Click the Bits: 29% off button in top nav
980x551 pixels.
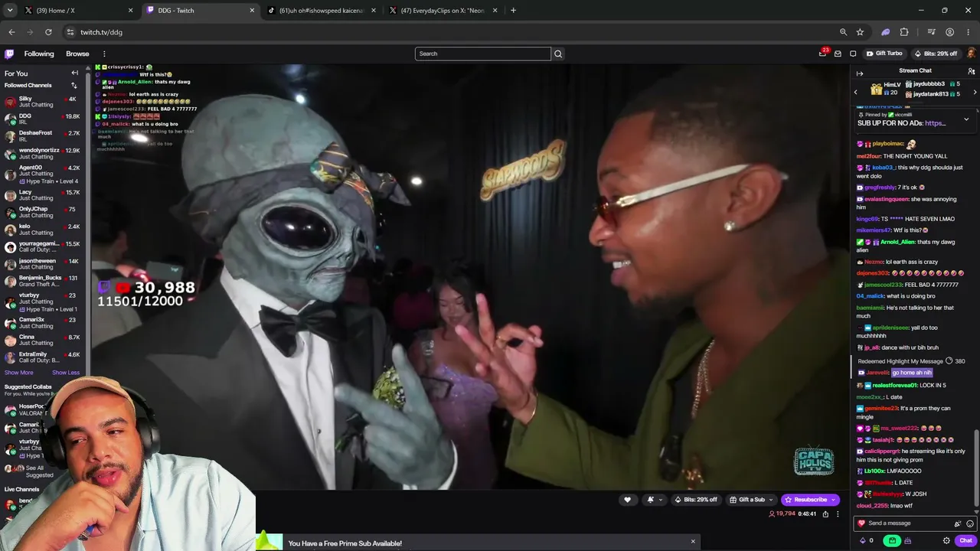936,54
